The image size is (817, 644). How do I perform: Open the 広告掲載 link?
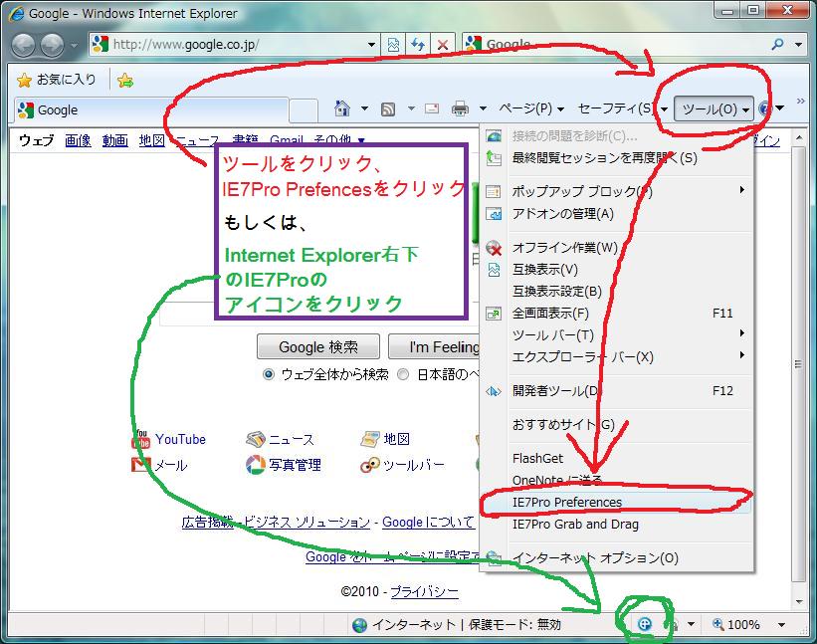click(208, 523)
